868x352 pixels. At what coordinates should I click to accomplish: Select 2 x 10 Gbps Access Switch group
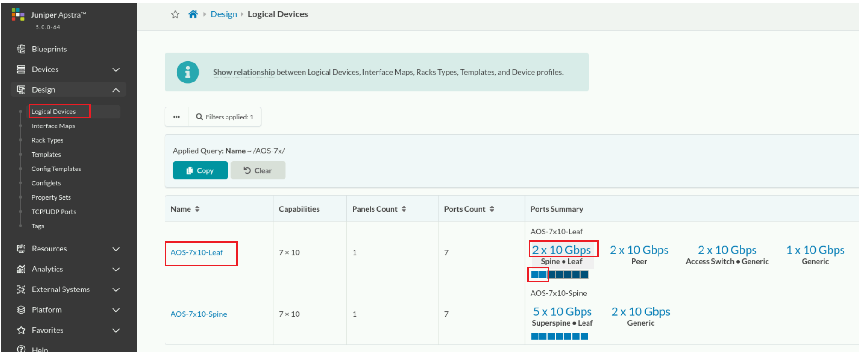click(x=727, y=255)
